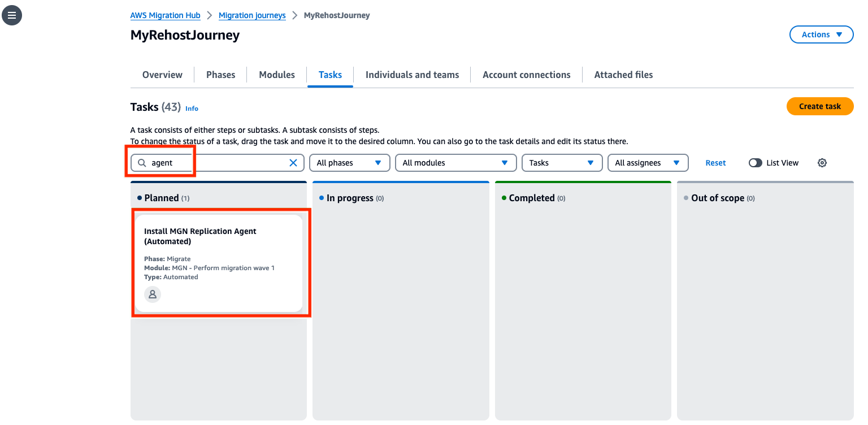Switch to the Overview tab
This screenshot has height=425, width=868.
162,75
